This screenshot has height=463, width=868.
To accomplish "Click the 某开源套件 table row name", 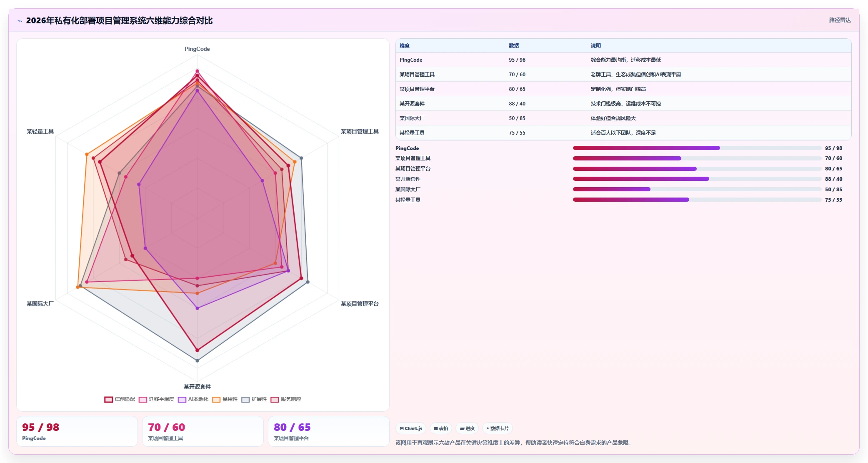I will [x=412, y=104].
